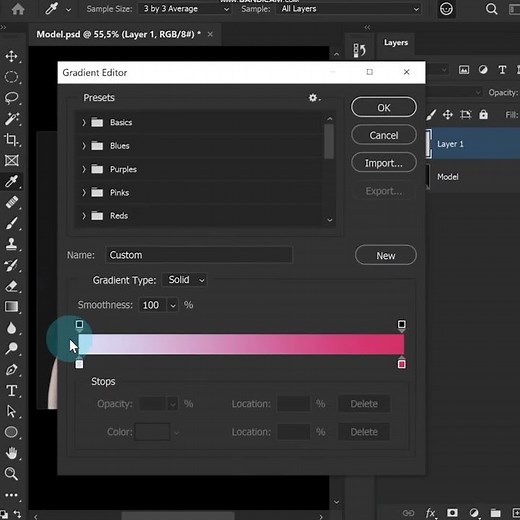Image resolution: width=520 pixels, height=520 pixels.
Task: Select the Brush tool
Action: click(x=11, y=223)
